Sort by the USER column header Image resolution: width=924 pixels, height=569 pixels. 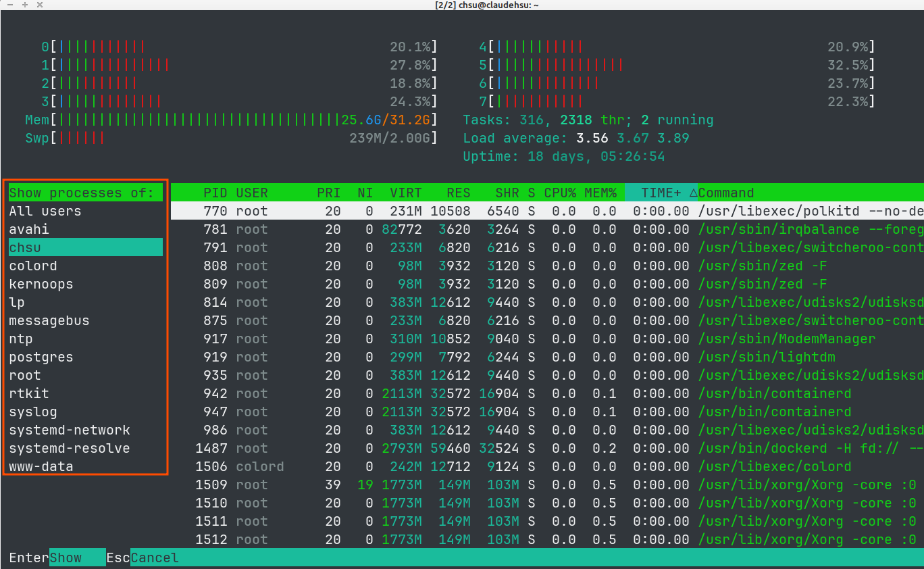point(252,193)
